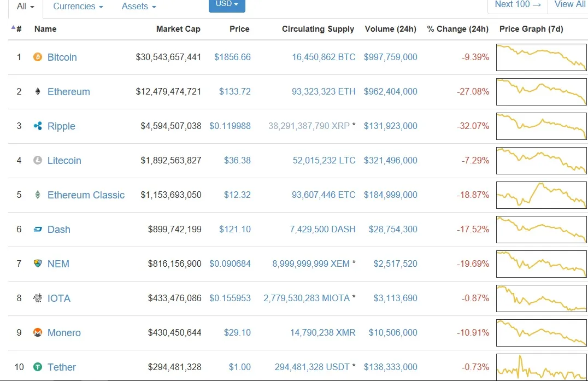This screenshot has height=381, width=588.
Task: Sort by Volume (24h) column
Action: [x=390, y=29]
